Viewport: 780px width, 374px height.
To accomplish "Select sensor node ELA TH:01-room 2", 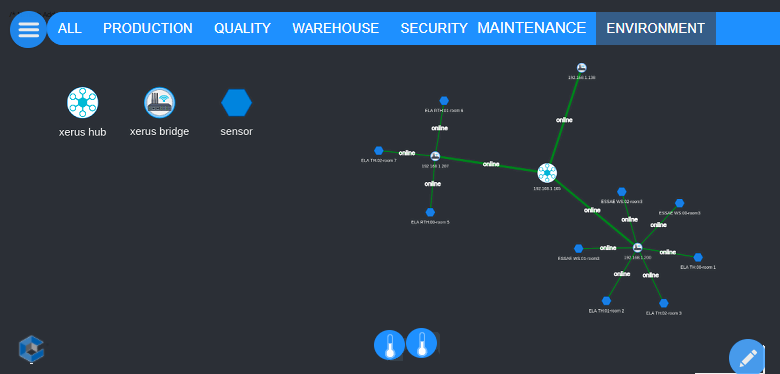I will coord(606,301).
